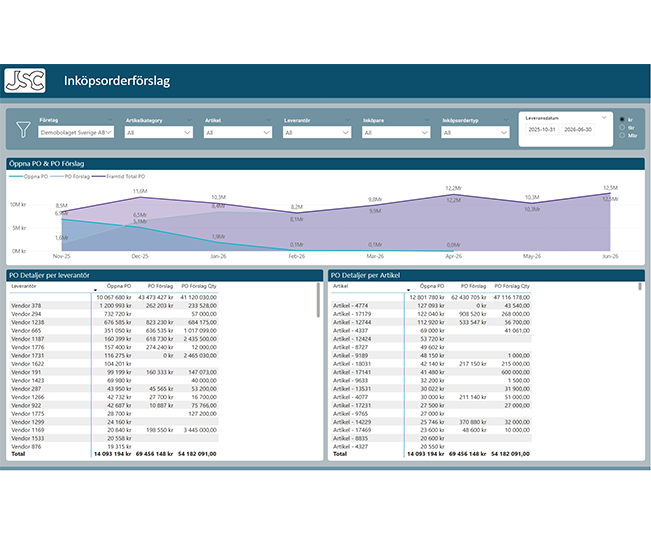This screenshot has height=535, width=651.
Task: Select the Vendor 1423 row
Action: pyautogui.click(x=114, y=380)
